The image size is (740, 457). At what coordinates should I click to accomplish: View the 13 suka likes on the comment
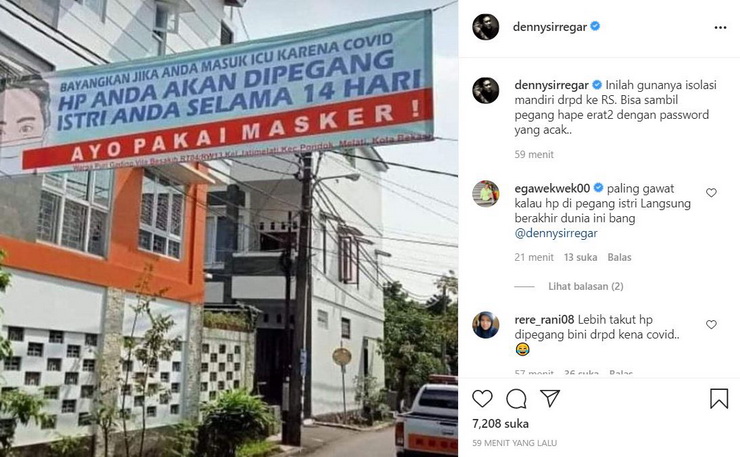pos(580,257)
